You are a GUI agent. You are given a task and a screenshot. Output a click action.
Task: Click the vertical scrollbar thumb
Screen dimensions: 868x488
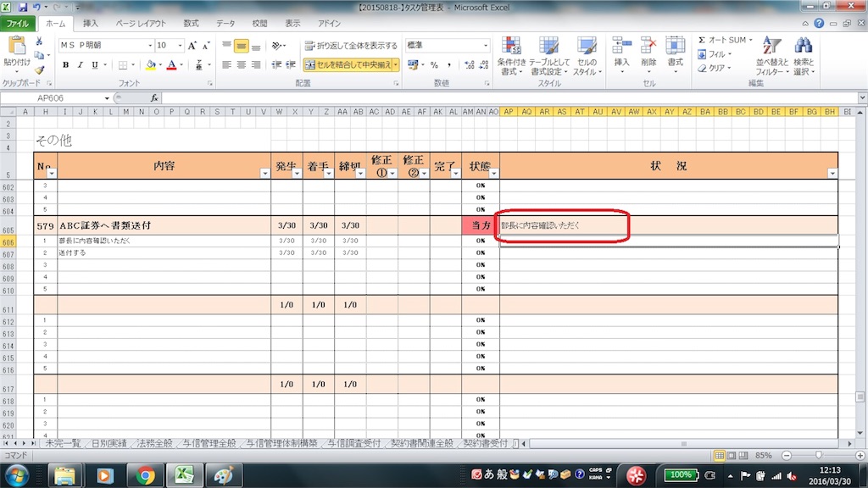860,396
